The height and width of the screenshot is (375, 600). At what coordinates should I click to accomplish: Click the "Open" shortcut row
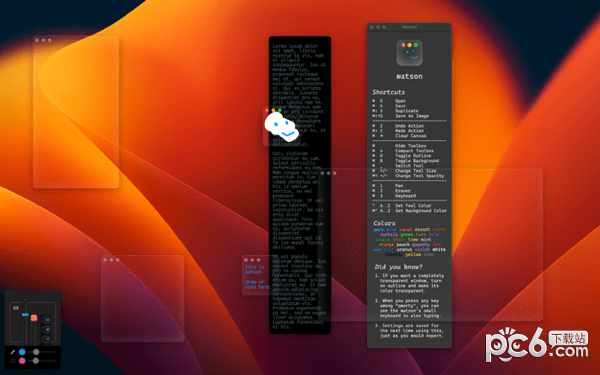tap(389, 101)
